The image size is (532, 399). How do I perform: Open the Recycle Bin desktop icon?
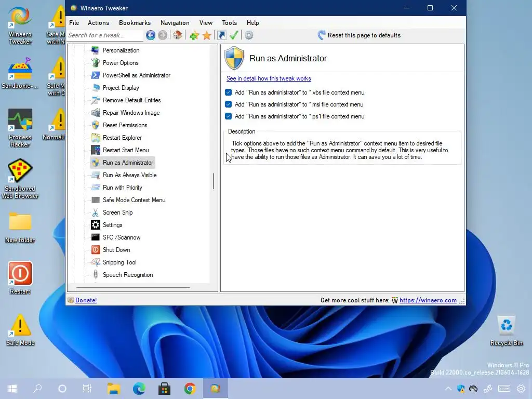point(506,331)
